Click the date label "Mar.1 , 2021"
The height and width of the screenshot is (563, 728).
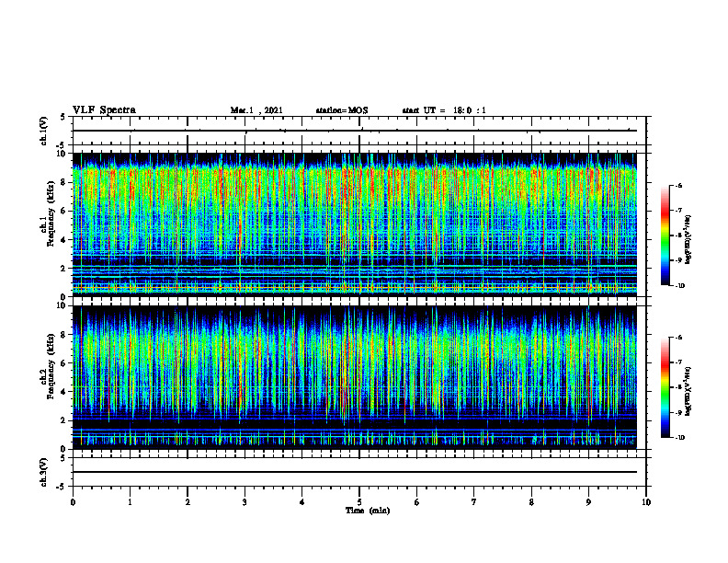256,110
